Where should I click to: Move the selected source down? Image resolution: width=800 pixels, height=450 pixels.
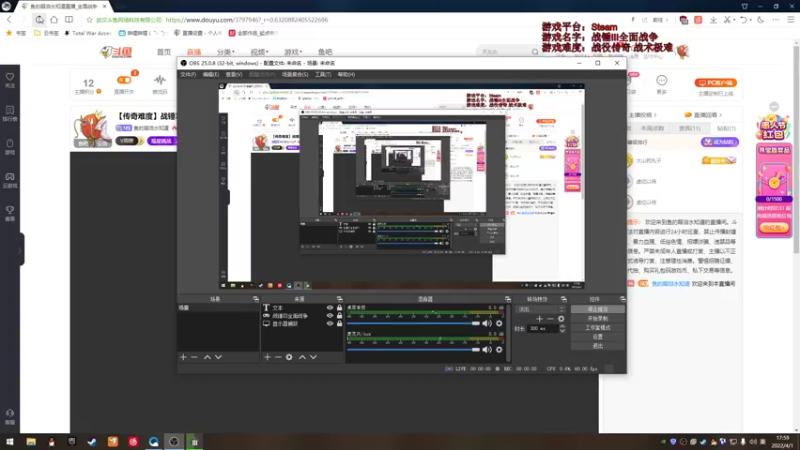[x=313, y=357]
